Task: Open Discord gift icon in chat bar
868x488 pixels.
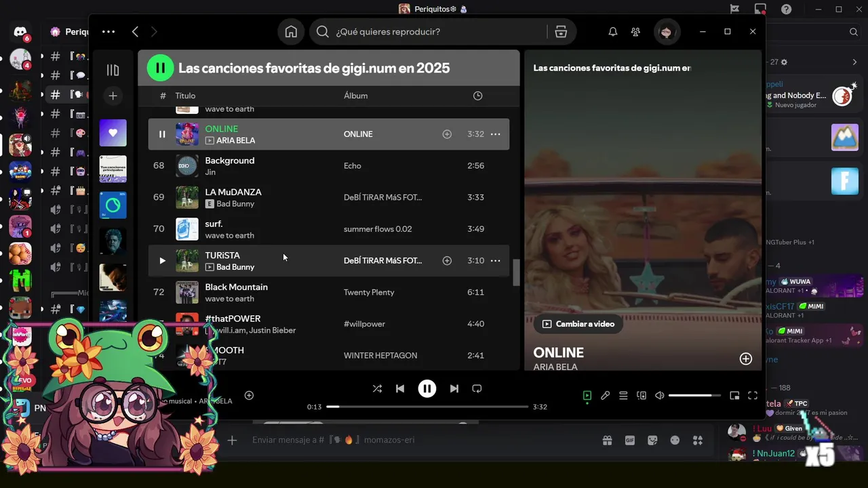Action: pos(607,440)
